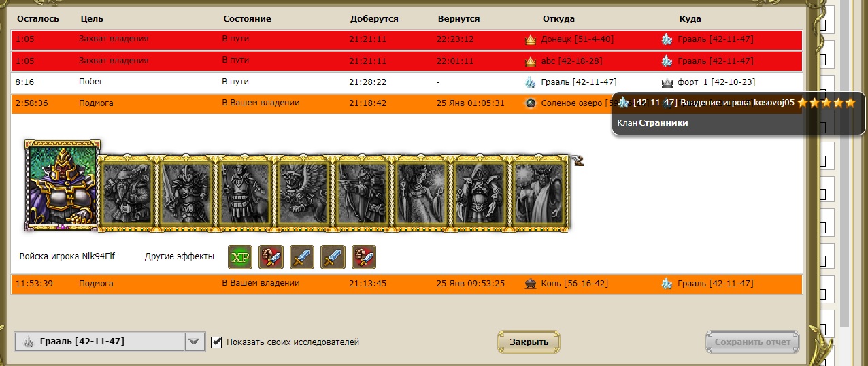Sort by the Доберутся column header
This screenshot has height=366, width=868.
[374, 19]
